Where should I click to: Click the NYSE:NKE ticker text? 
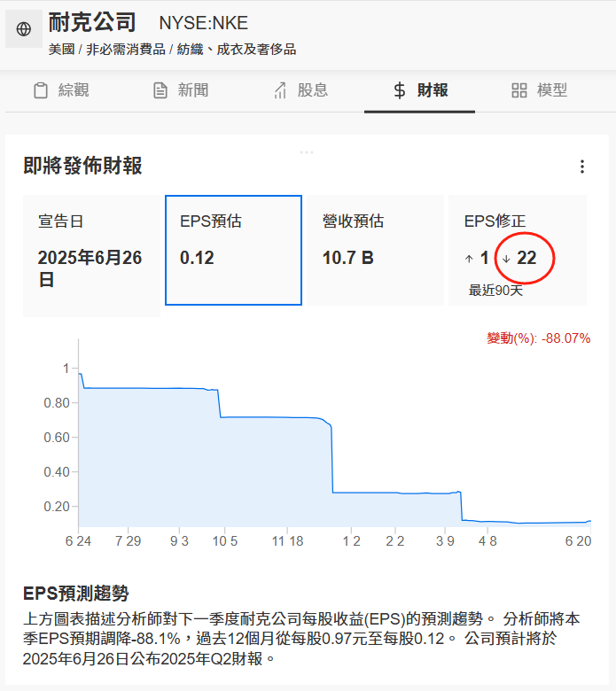pyautogui.click(x=203, y=23)
